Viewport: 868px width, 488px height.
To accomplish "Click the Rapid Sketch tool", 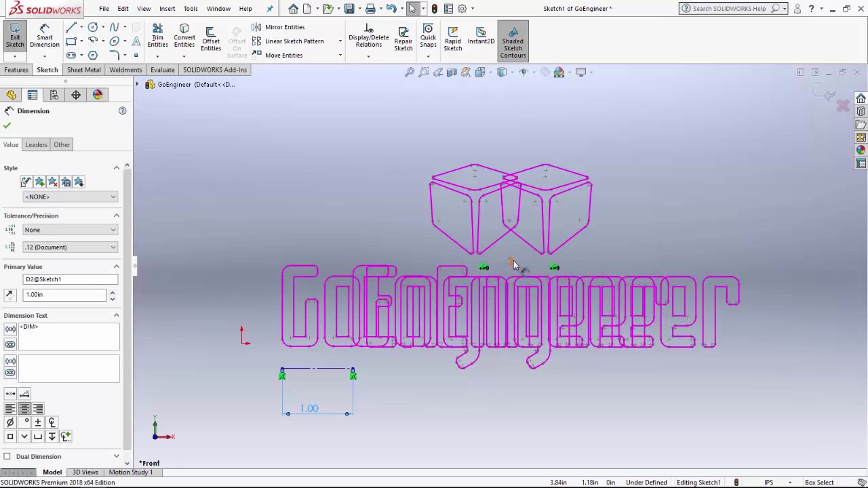I will (453, 38).
